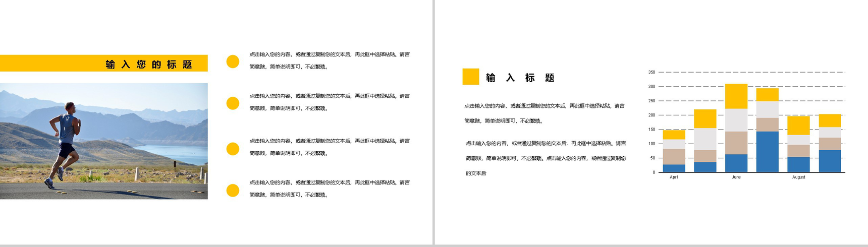Click the topmost yellow circle bullet
This screenshot has width=868, height=247.
[233, 61]
